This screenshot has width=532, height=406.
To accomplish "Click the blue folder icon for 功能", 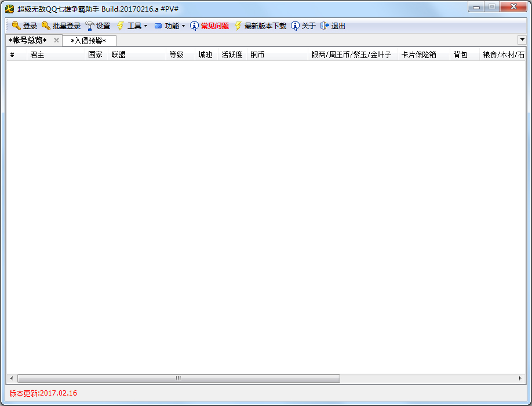I will click(x=158, y=26).
